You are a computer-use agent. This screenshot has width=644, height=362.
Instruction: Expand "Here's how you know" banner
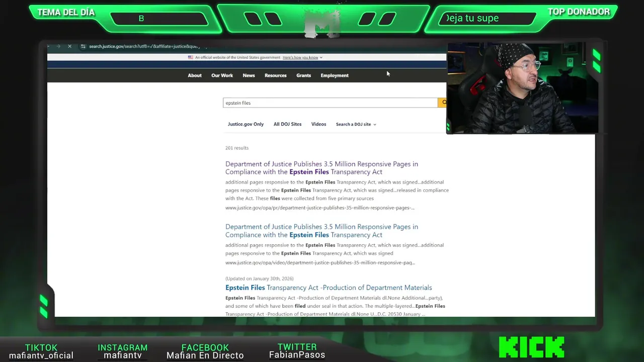(302, 57)
